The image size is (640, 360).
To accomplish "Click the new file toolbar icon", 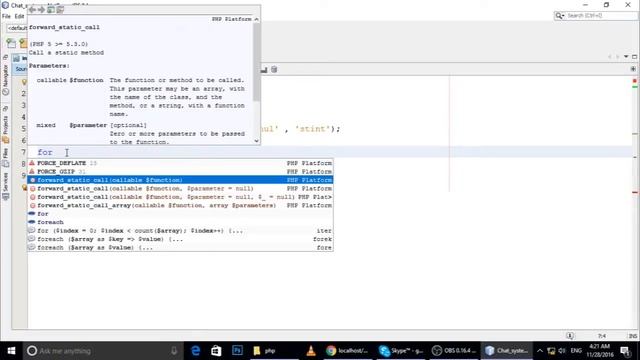I will tap(11, 43).
